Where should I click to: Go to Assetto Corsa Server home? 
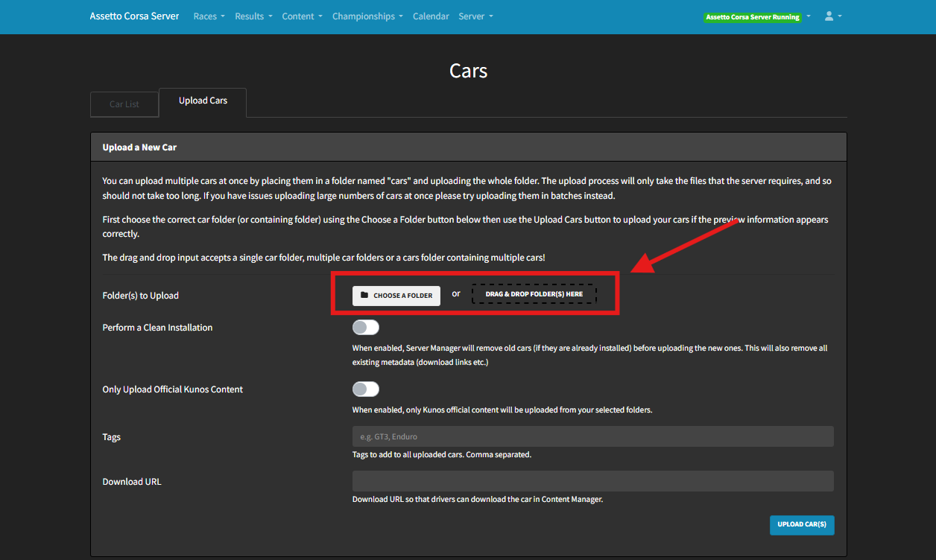point(135,16)
